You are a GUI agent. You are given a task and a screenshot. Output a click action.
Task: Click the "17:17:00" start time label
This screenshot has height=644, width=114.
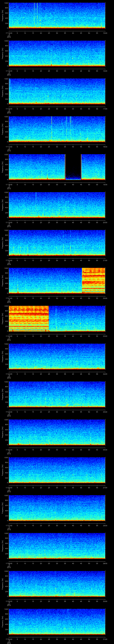(9, 147)
